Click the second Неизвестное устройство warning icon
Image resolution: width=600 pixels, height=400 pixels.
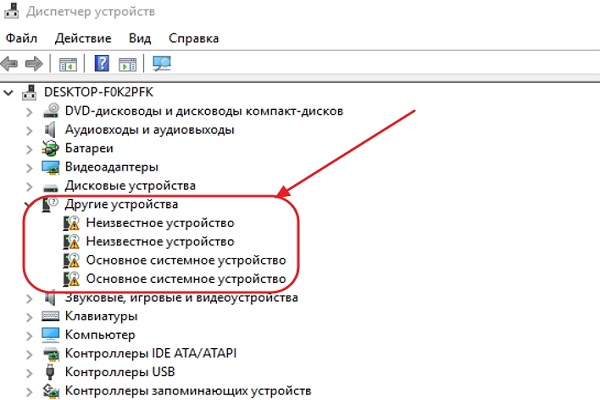[x=71, y=242]
